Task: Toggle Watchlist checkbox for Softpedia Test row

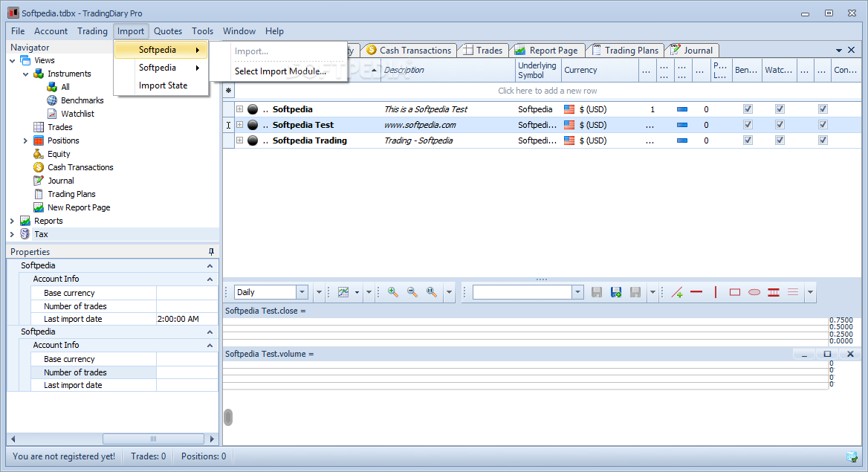Action: pos(780,125)
